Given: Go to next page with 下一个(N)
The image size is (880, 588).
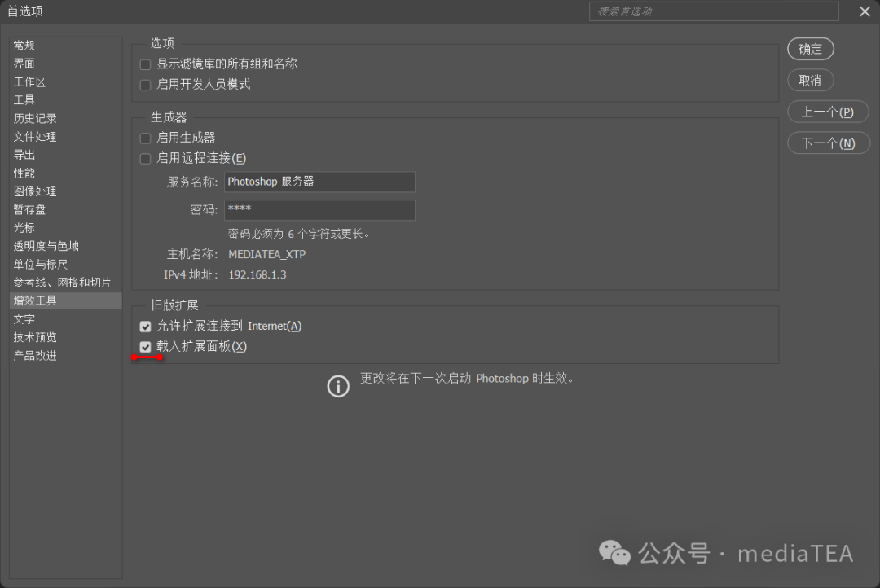Looking at the screenshot, I should pos(829,143).
